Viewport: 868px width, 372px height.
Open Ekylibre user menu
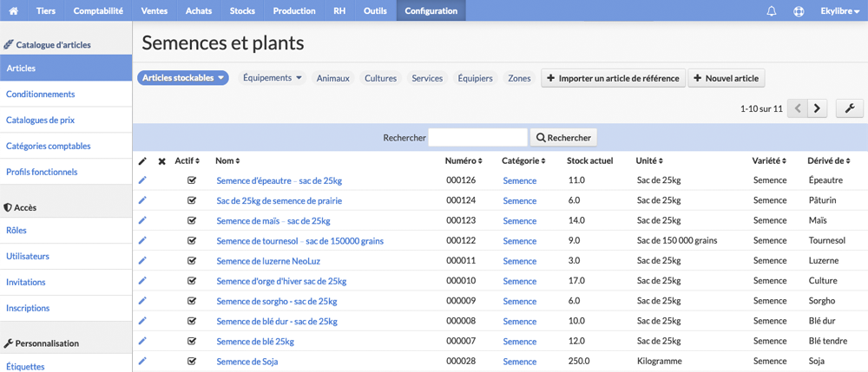pyautogui.click(x=839, y=11)
